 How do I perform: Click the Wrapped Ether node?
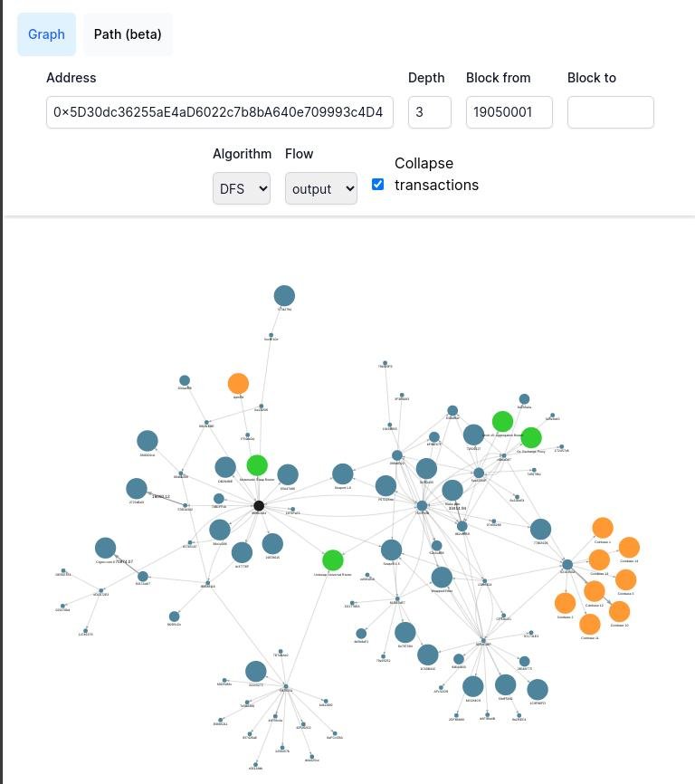pyautogui.click(x=442, y=577)
